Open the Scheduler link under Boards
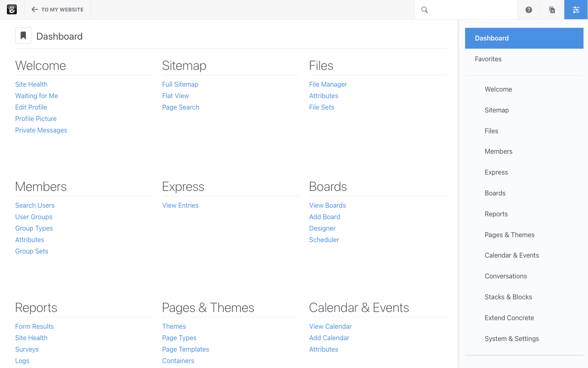Viewport: 588px width, 368px height. tap(324, 240)
